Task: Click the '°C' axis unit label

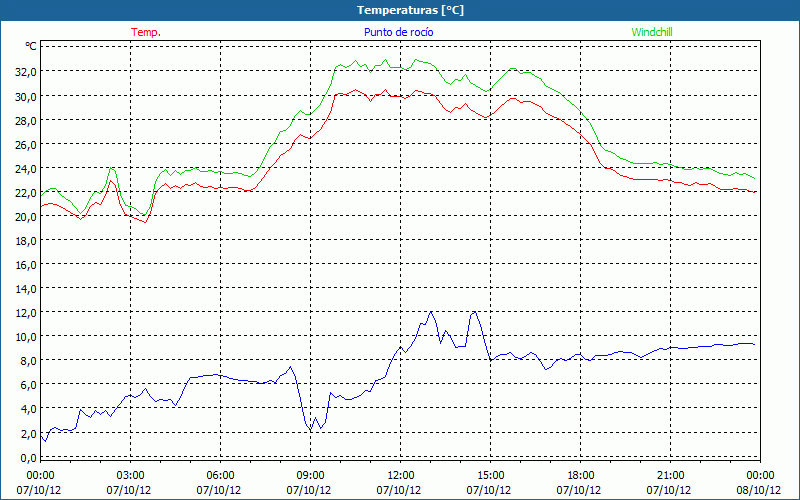Action: 31,46
